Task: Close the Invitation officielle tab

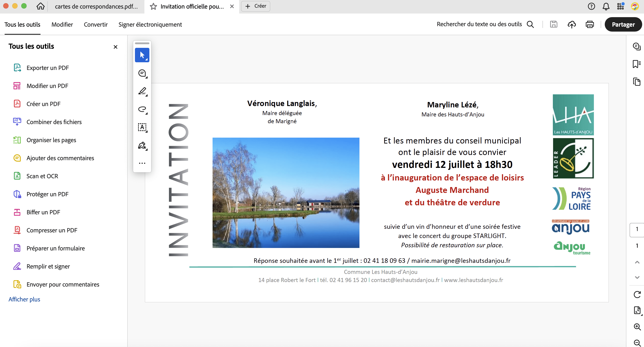Action: 232,7
